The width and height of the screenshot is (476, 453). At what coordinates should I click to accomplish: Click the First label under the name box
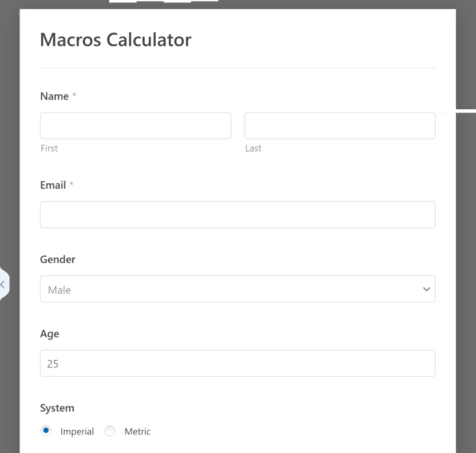49,148
